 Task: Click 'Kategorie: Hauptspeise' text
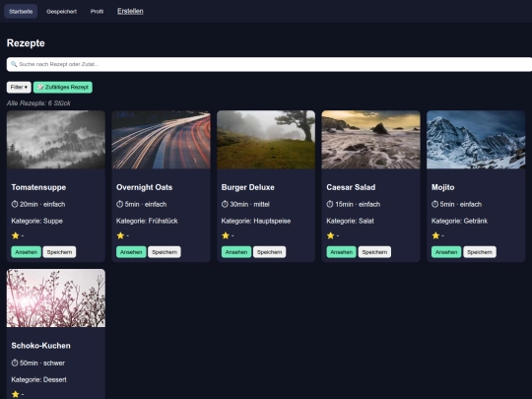coord(256,221)
